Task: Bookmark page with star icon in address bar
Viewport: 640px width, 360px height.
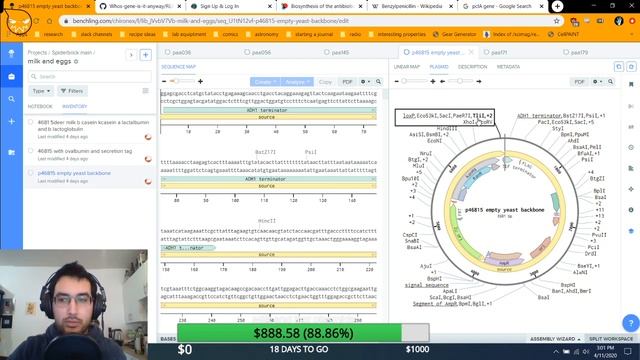Action: click(556, 21)
